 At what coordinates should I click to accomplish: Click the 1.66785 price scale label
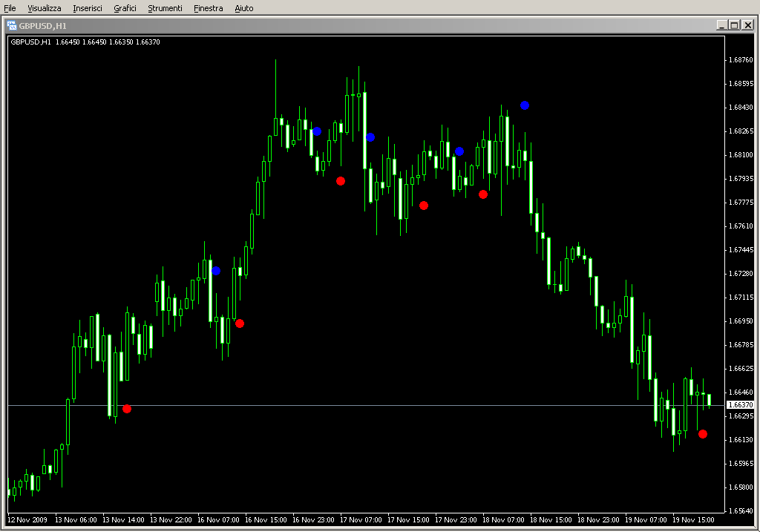(x=741, y=345)
